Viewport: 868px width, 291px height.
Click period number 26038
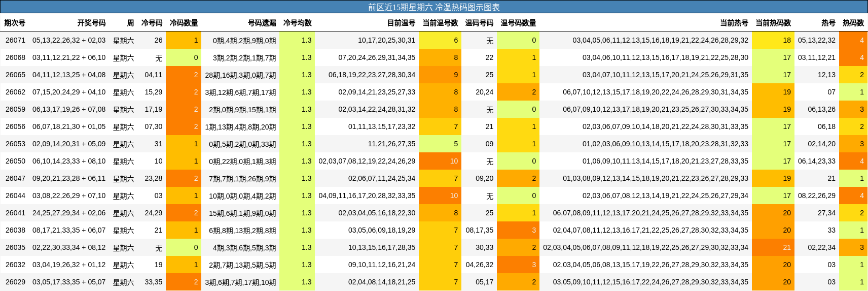tap(16, 230)
